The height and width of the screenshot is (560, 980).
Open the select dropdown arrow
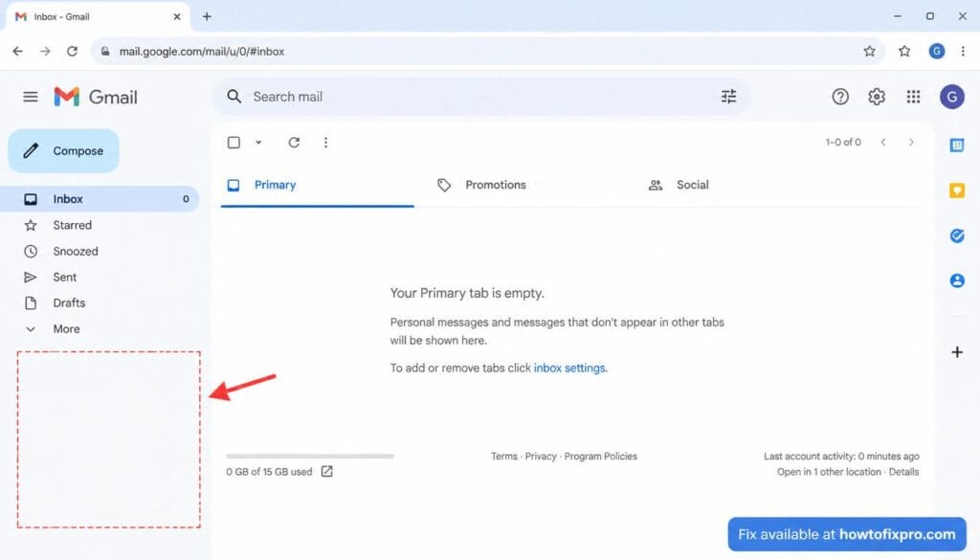click(258, 143)
